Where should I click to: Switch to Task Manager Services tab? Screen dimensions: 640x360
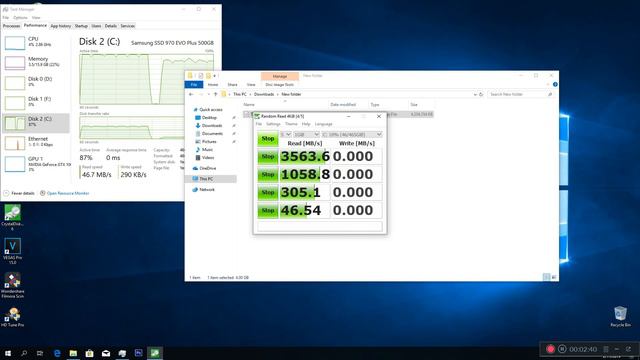click(x=127, y=26)
